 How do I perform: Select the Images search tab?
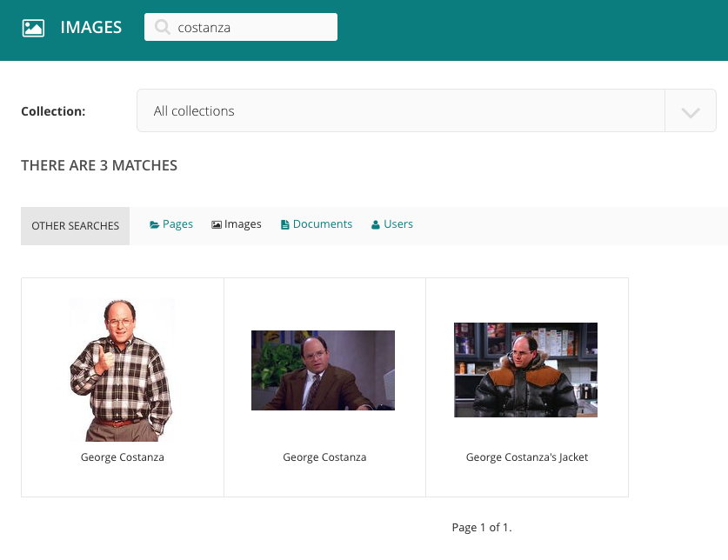tap(237, 224)
